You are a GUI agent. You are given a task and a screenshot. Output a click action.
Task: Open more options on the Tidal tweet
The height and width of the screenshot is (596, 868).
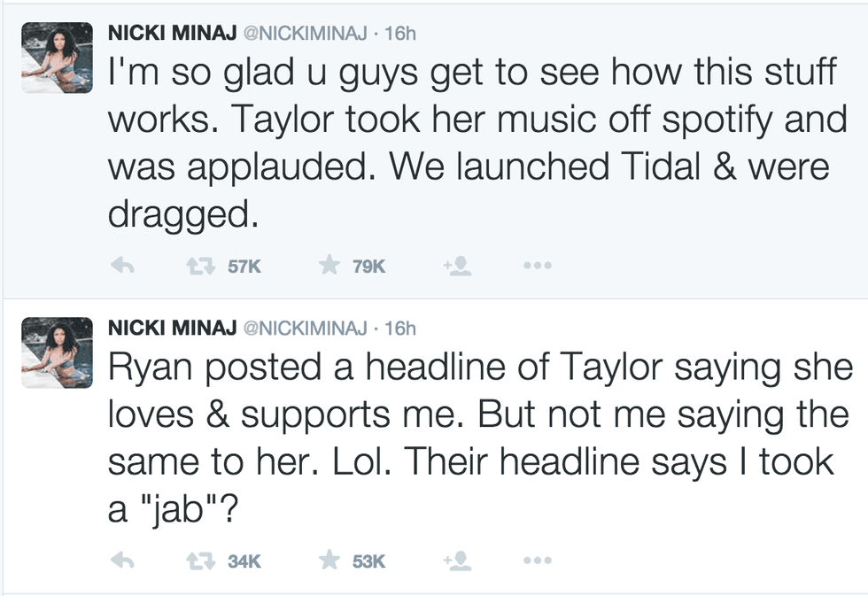coord(537,266)
